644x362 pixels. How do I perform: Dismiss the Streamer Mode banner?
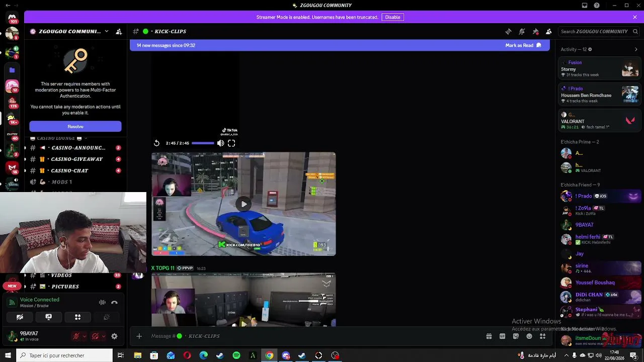tap(635, 17)
